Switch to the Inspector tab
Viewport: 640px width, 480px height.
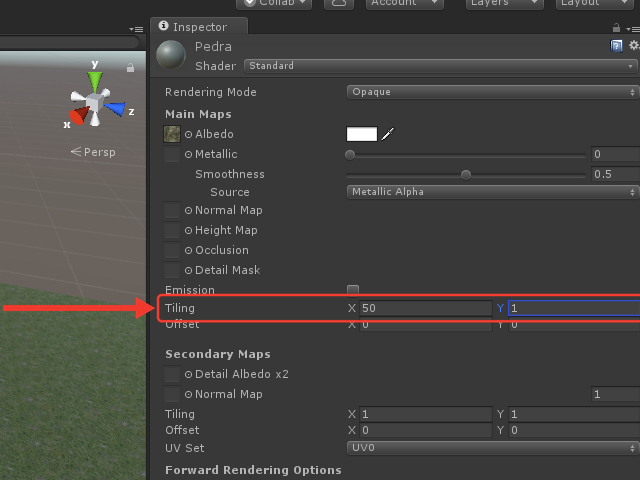coord(199,27)
